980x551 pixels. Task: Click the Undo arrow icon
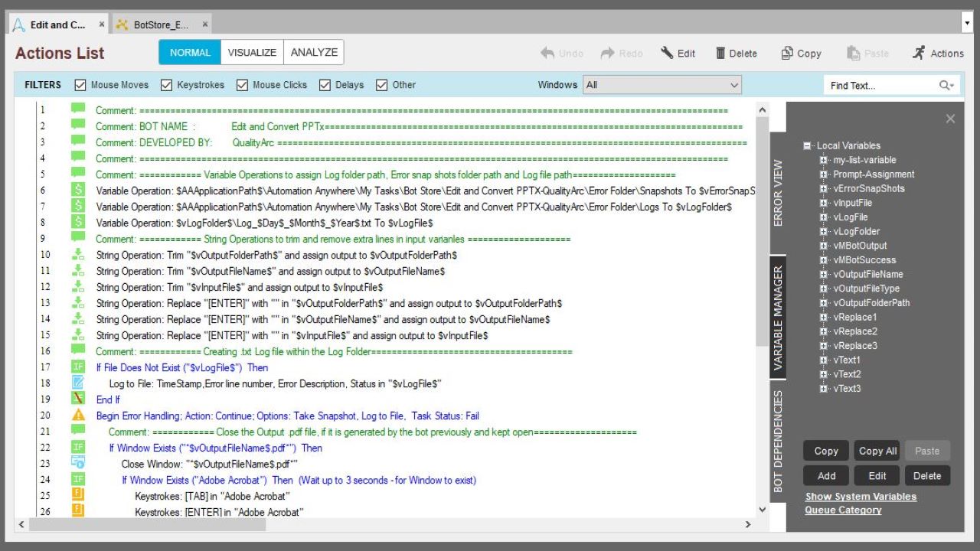547,53
